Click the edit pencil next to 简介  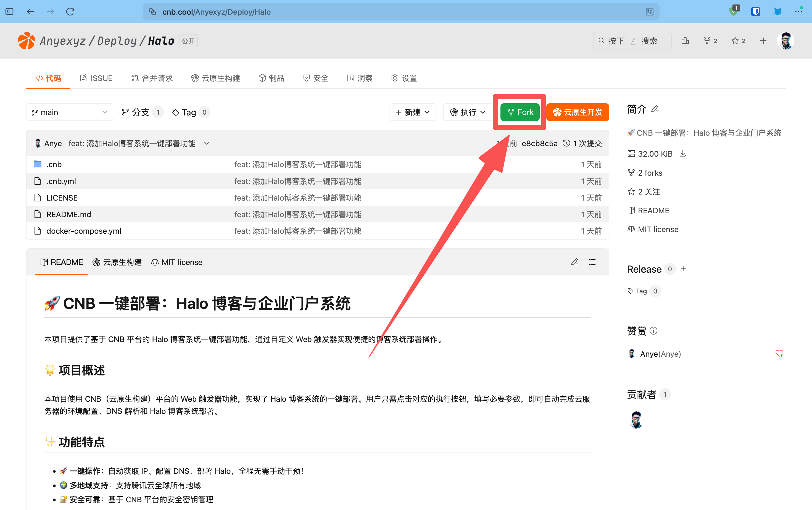pos(655,109)
